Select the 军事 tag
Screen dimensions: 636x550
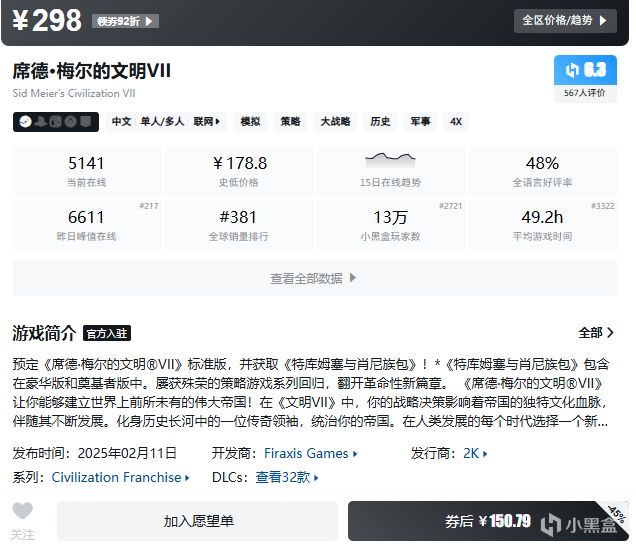420,121
